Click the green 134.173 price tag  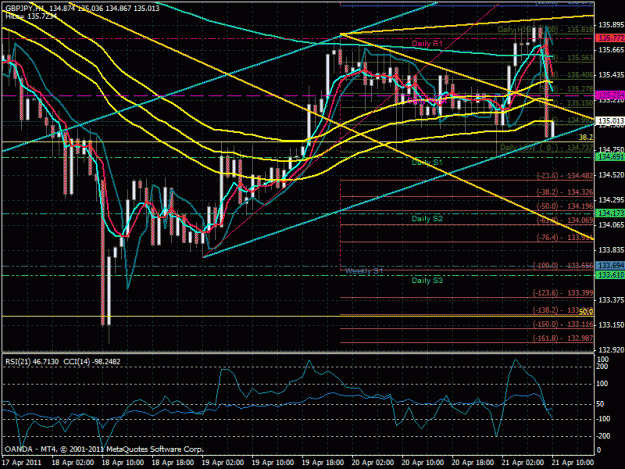[x=609, y=213]
